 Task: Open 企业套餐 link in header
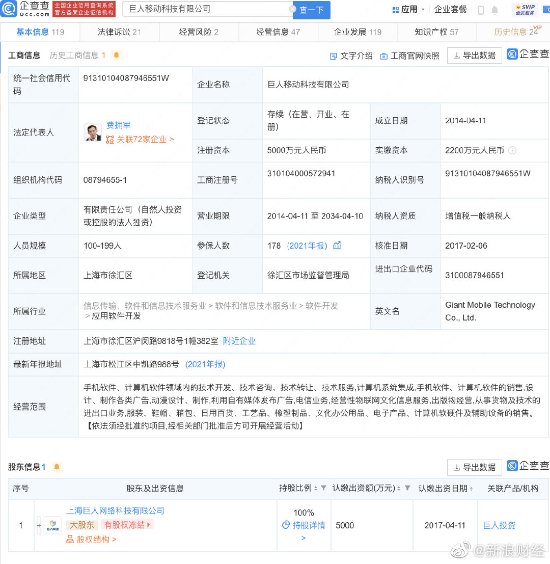coord(450,9)
